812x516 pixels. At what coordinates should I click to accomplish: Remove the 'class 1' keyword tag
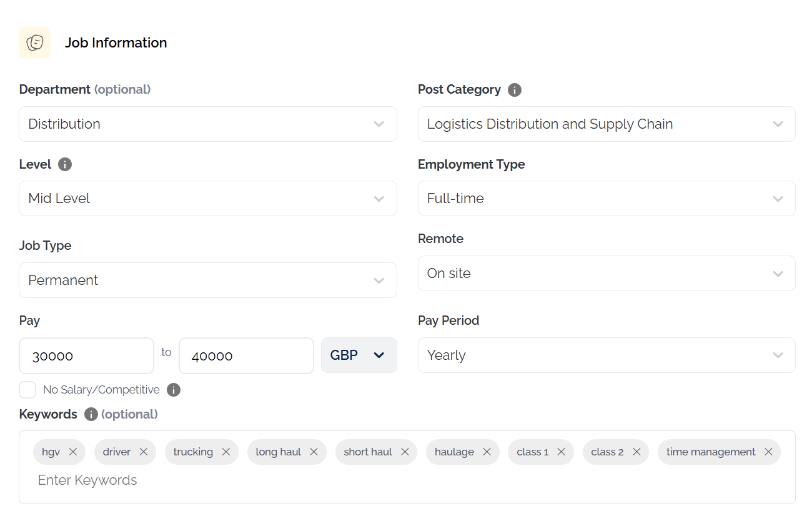[561, 452]
